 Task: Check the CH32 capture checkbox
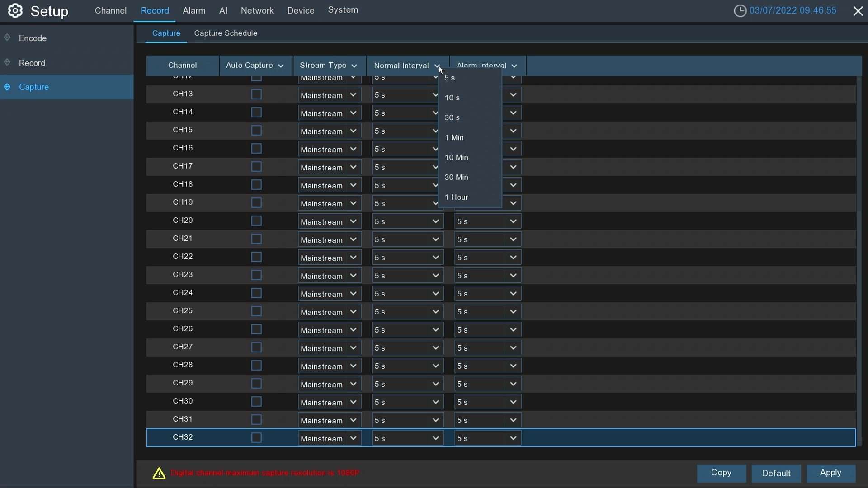click(x=256, y=437)
